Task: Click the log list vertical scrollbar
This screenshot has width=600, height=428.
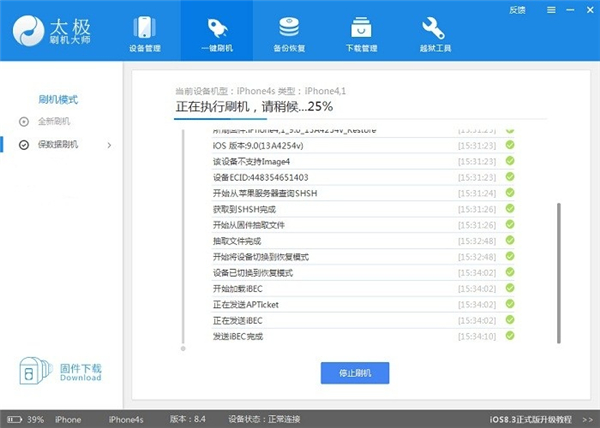Action: tap(557, 260)
